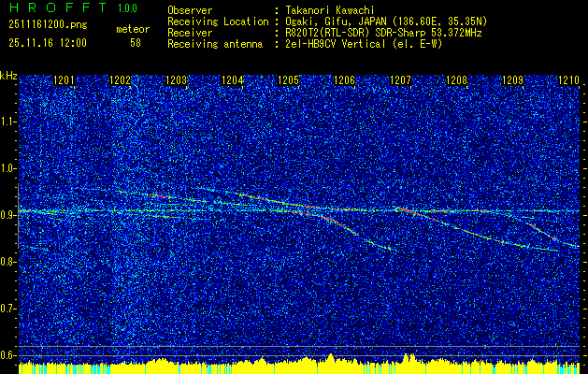Click the 0.8 kHz axis label
Viewport: 588px width, 374px height.
(7, 262)
